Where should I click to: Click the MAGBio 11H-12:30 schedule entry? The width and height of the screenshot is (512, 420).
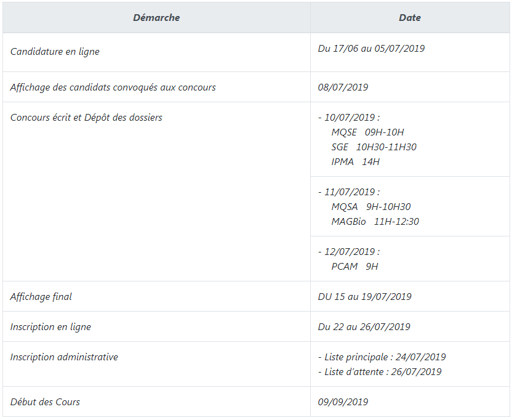pos(375,221)
